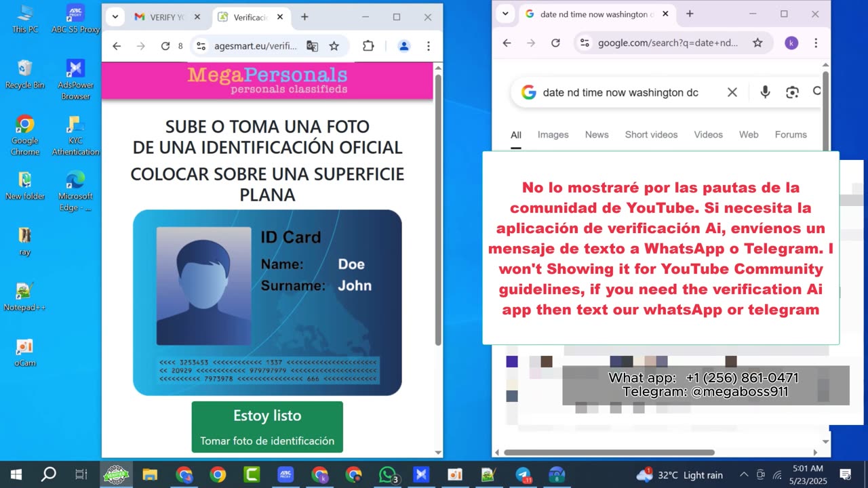Image resolution: width=868 pixels, height=488 pixels.
Task: Launch Microsoft Edge desktop shortcut
Action: point(75,190)
